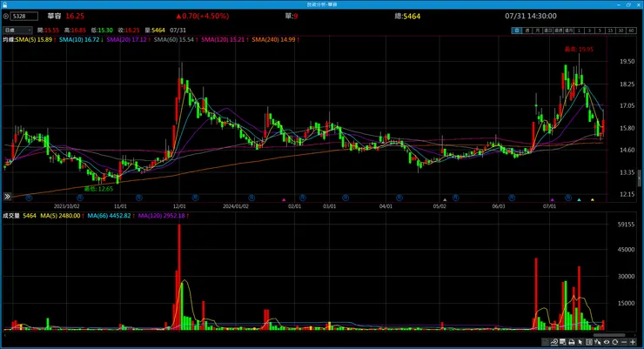
Task: Click the refresh chart icon
Action: (x=614, y=342)
